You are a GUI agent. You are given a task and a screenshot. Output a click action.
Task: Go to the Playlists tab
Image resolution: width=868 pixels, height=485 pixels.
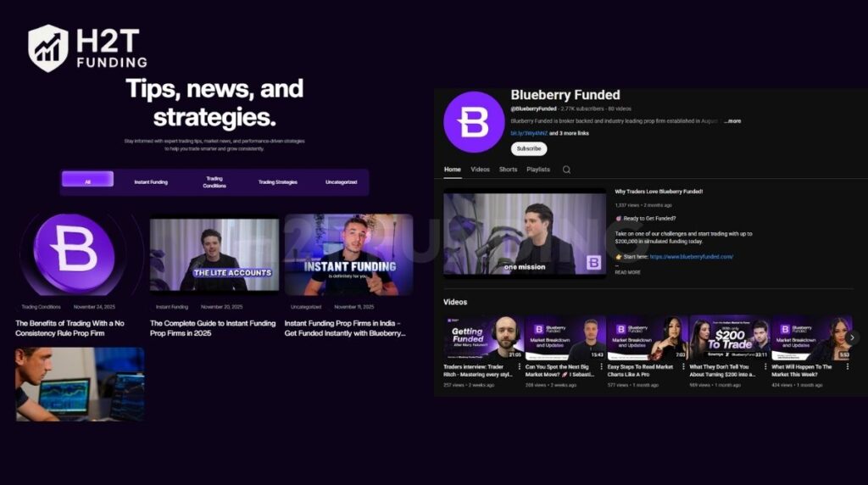(538, 170)
